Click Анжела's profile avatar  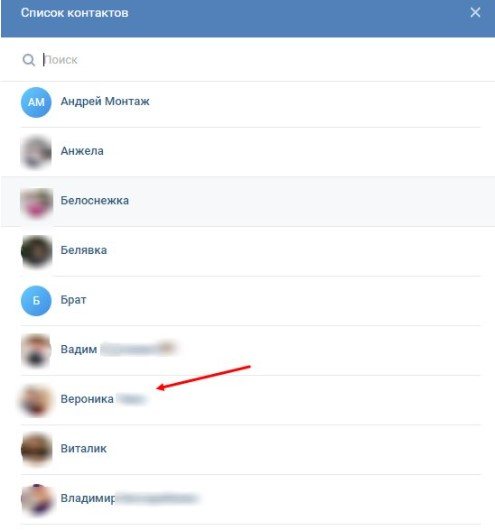click(x=36, y=151)
